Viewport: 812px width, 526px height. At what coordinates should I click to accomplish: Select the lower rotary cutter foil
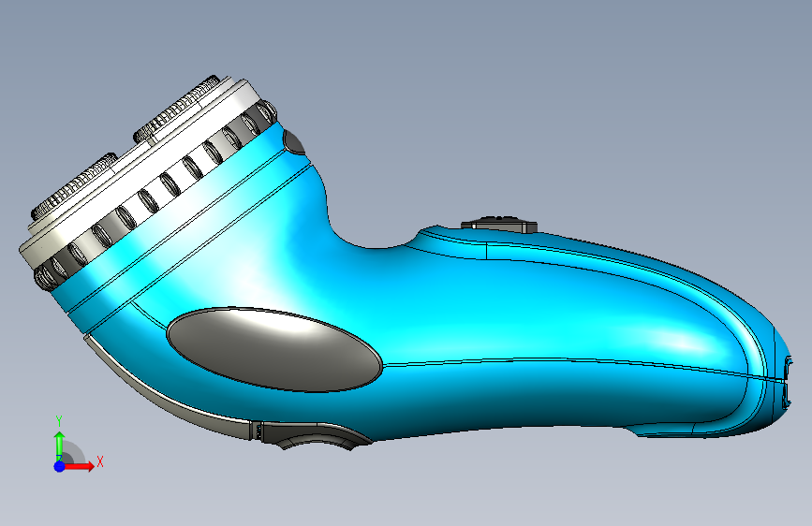pyautogui.click(x=75, y=186)
